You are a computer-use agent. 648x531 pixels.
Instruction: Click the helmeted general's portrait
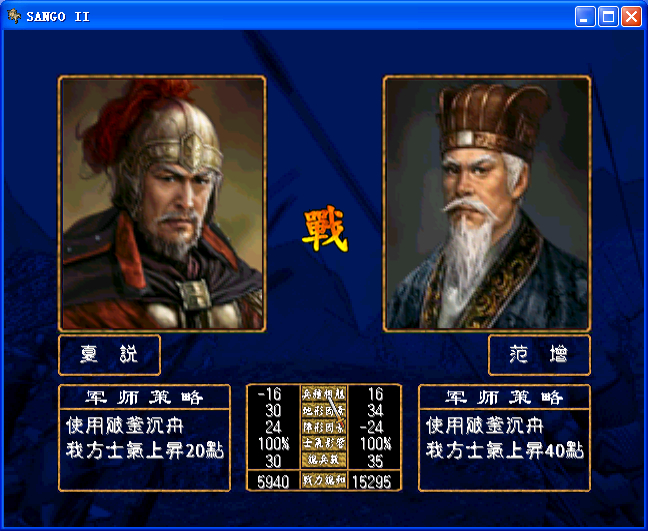tap(162, 204)
